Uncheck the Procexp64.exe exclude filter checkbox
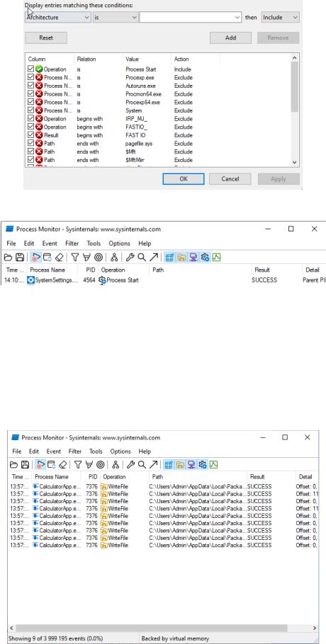This screenshot has height=644, width=326. click(31, 103)
